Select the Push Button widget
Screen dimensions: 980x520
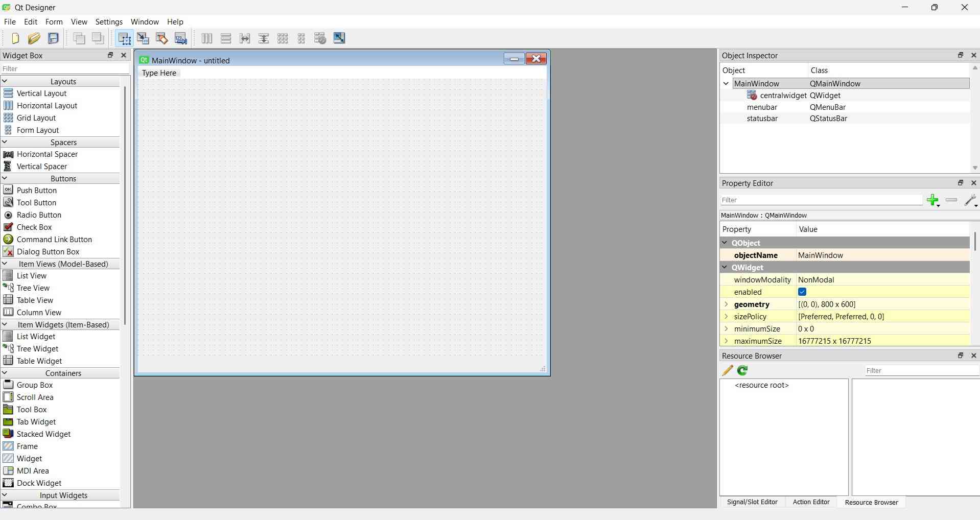point(37,191)
